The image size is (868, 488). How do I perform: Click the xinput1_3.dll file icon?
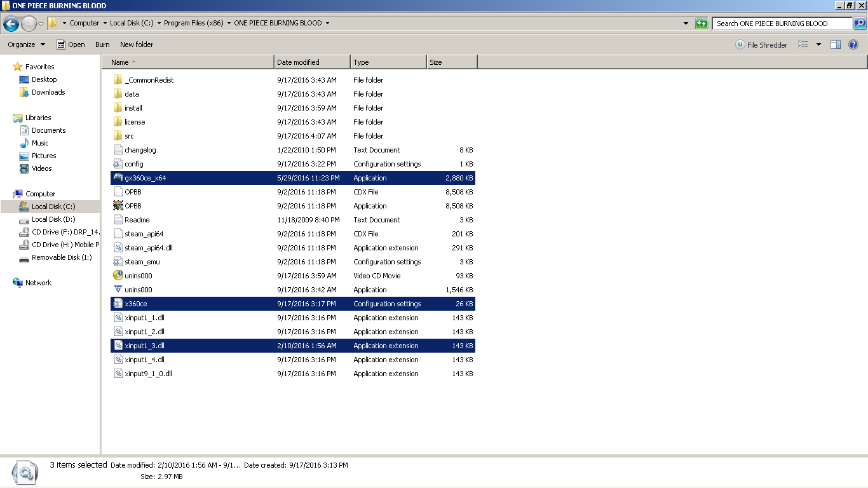coord(118,346)
